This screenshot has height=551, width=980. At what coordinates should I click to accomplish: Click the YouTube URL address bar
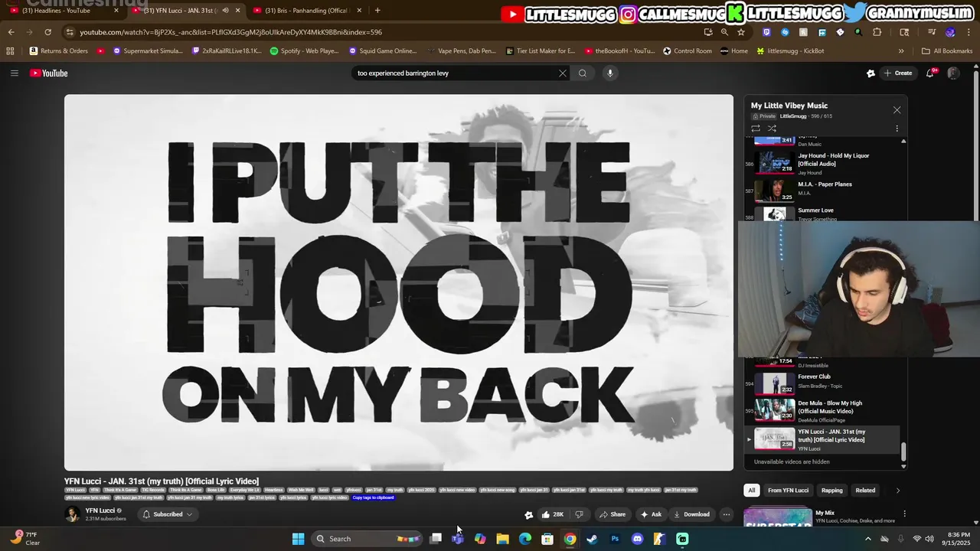[x=383, y=32]
